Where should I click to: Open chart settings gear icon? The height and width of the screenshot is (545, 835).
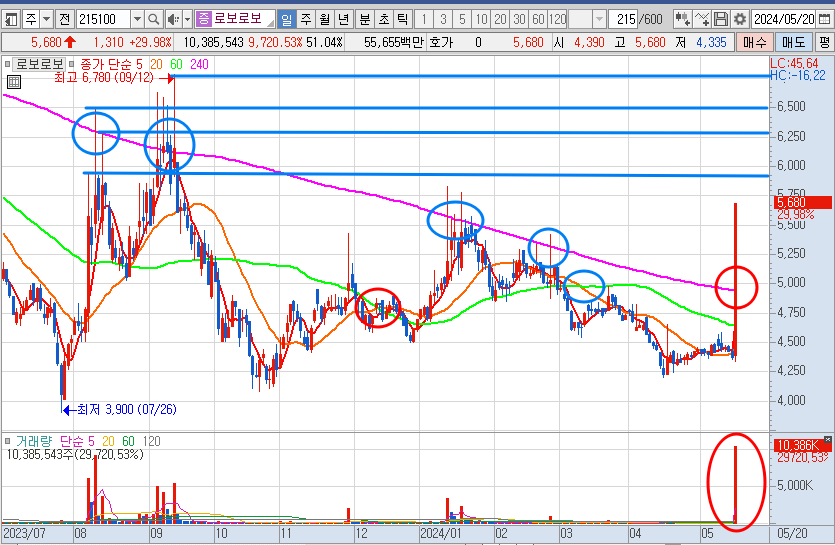click(740, 20)
